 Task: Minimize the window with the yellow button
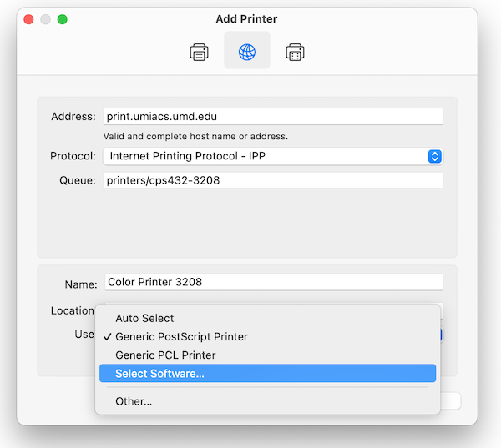(x=45, y=19)
